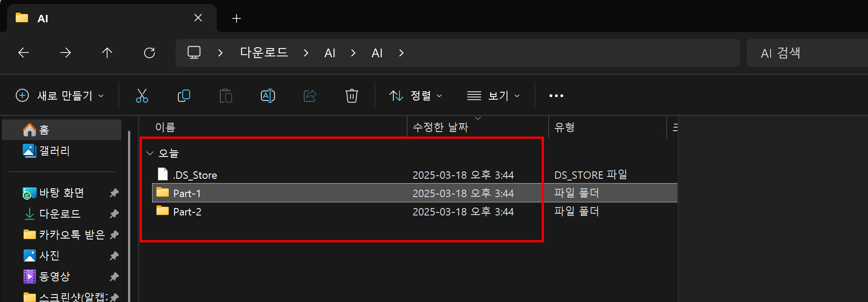868x302 pixels.
Task: Open a new tab with the plus icon
Action: 236,18
